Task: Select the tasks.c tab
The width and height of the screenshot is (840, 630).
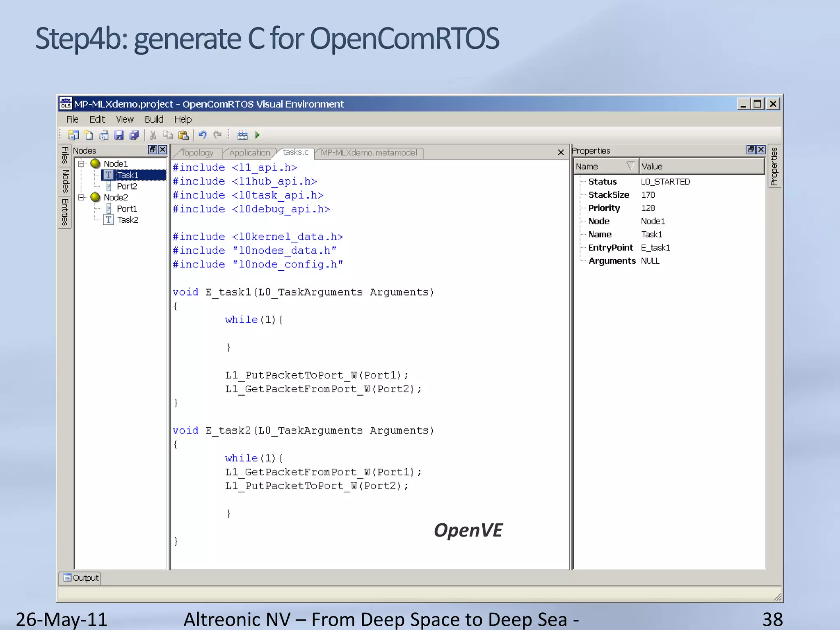Action: click(x=295, y=152)
